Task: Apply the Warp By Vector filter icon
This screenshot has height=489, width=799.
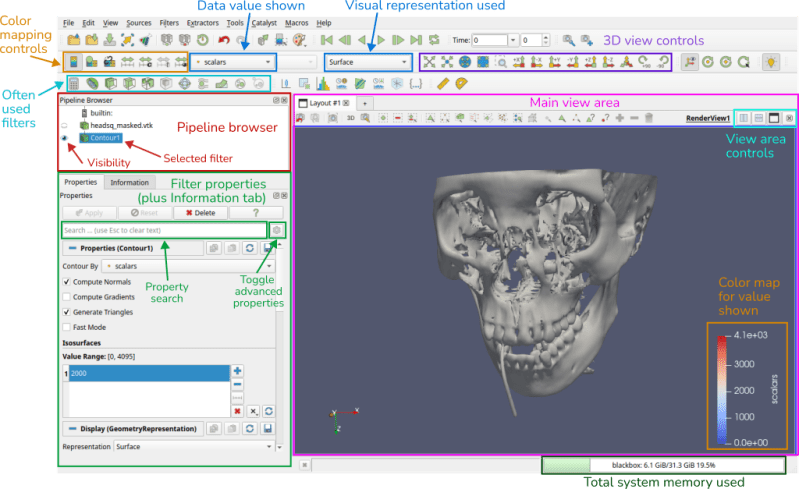Action: coord(221,84)
